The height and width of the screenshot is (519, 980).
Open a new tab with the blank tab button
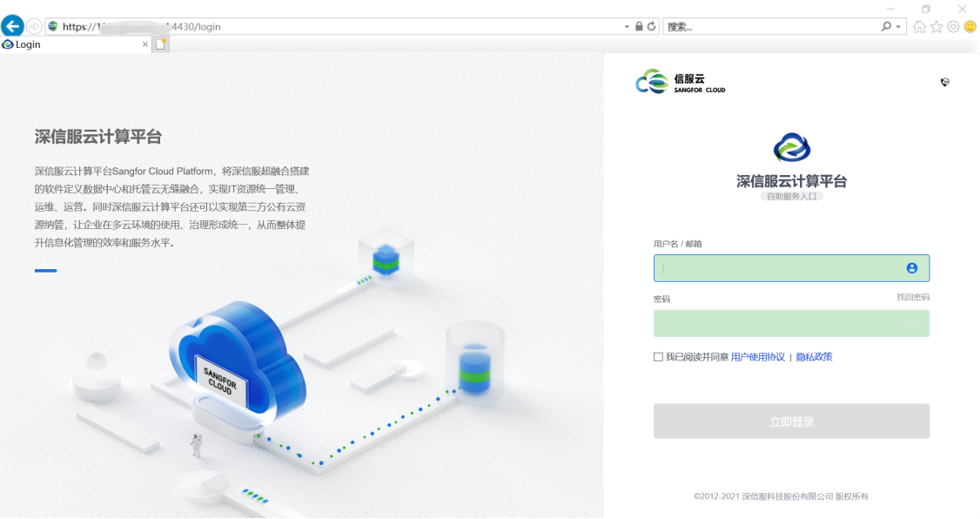click(x=161, y=44)
